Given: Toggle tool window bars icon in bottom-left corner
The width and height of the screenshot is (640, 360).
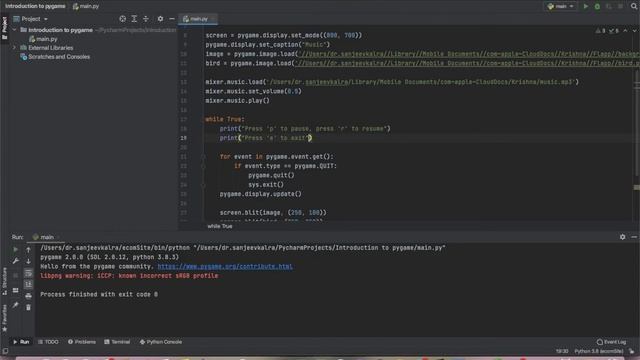Looking at the screenshot, I should point(5,351).
